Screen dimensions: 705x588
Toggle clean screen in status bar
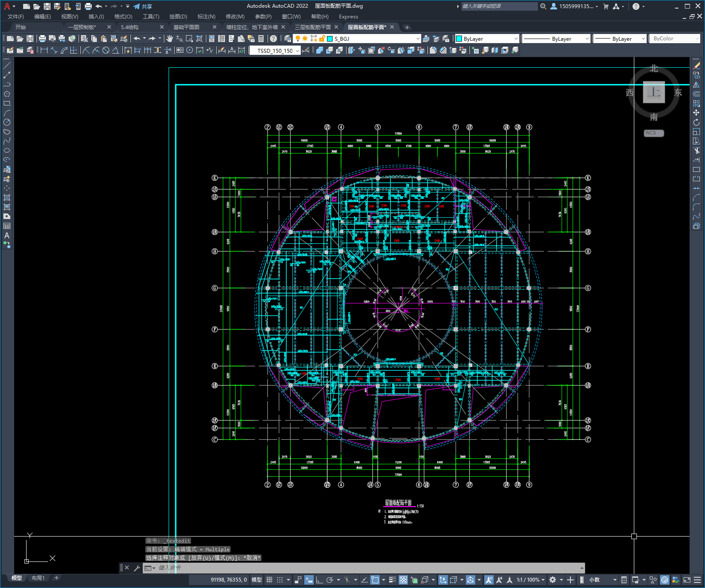coord(687,579)
